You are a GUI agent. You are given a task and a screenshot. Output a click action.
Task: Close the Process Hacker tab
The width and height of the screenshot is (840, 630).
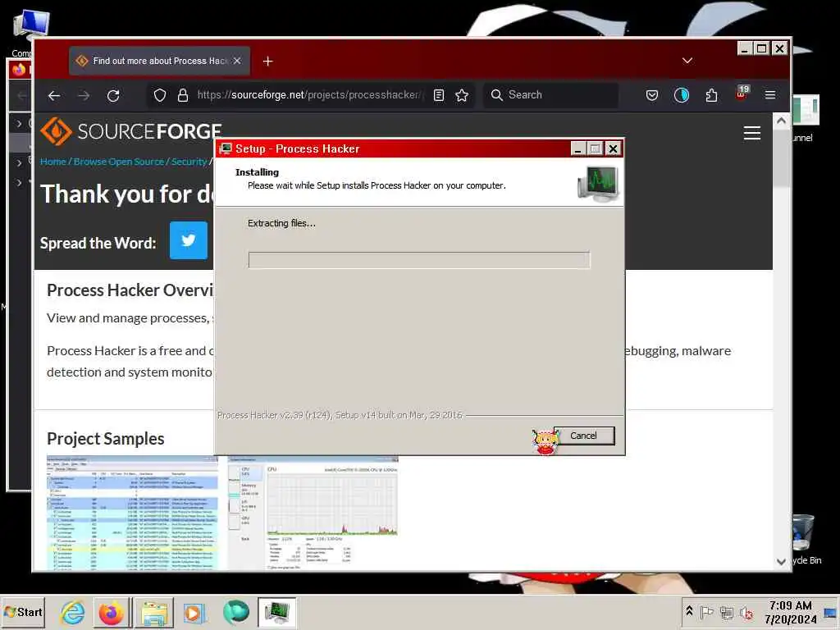point(237,61)
